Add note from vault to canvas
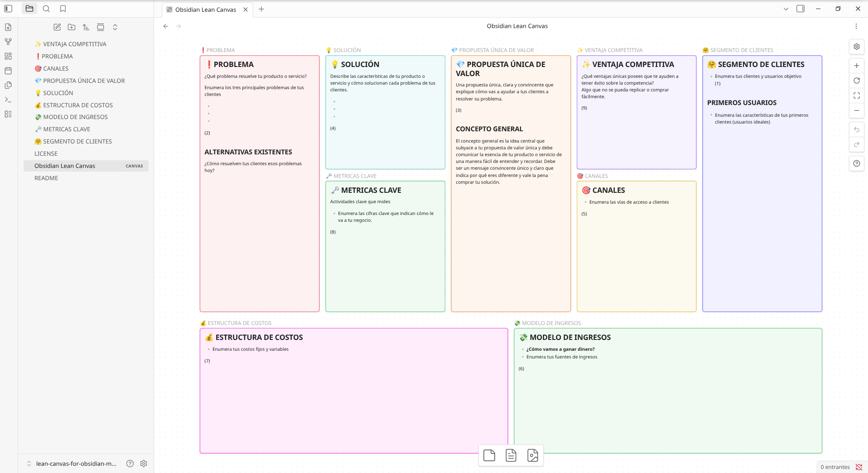 (511, 455)
